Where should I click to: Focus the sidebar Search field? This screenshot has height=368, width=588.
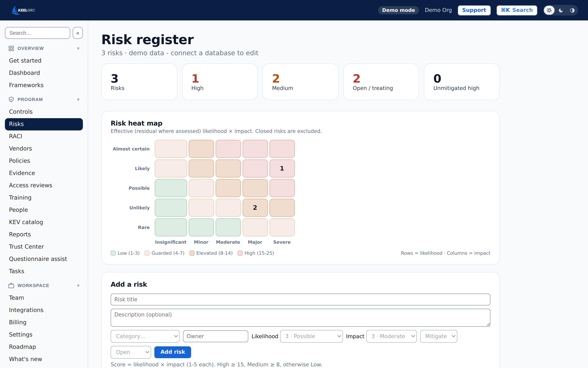(x=37, y=33)
